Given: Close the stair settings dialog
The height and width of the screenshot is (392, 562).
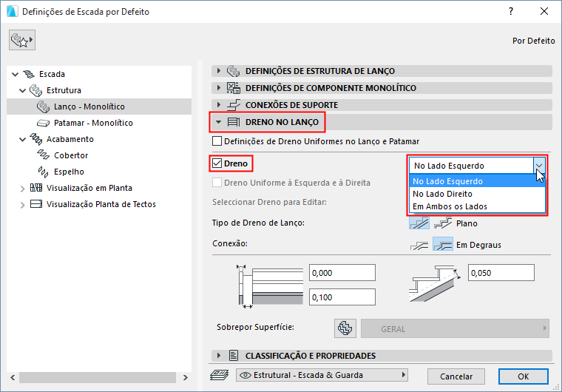Looking at the screenshot, I should click(x=544, y=11).
